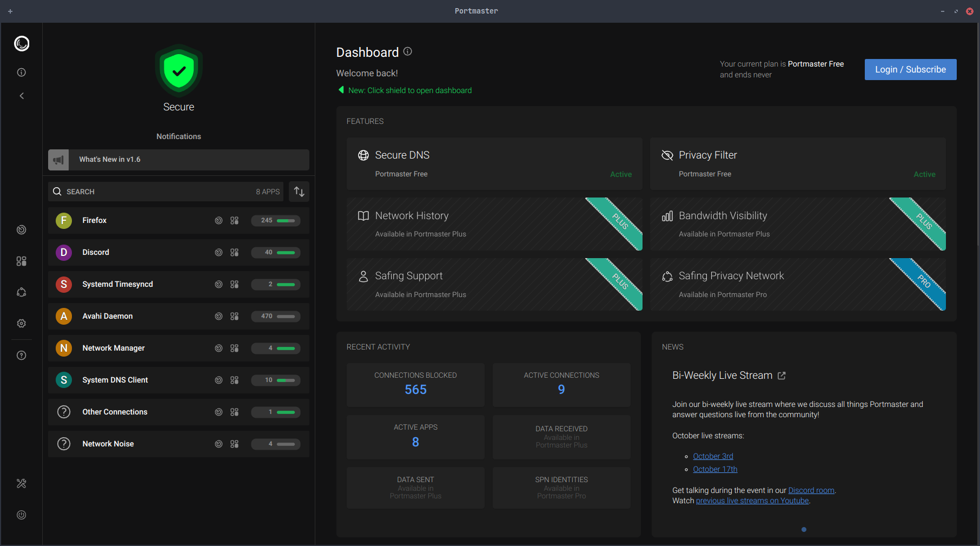Collapse sidebar using the back chevron
Screen dimensions: 980x546
tap(22, 96)
